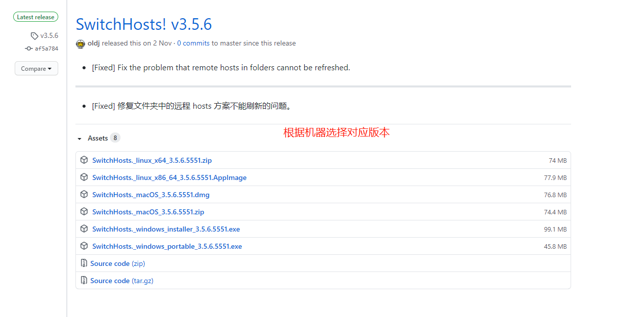Open commit af5a784
Screen dimensions: 644x317
pyautogui.click(x=47, y=49)
